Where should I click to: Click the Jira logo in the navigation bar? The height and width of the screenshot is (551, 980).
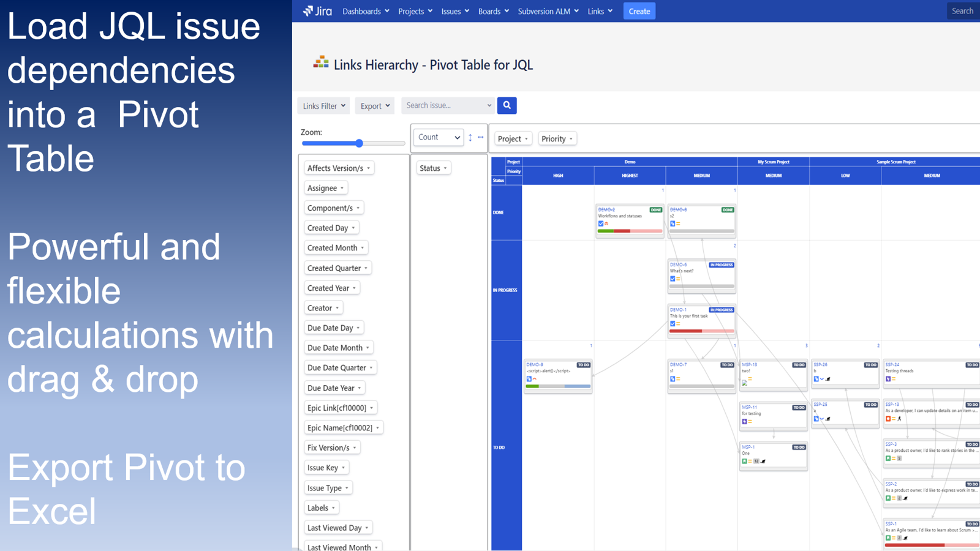tap(317, 11)
